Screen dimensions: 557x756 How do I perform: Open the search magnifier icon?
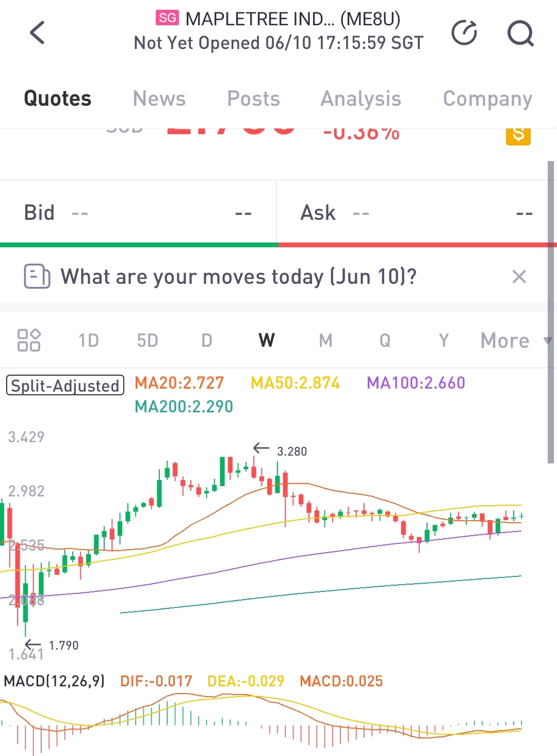coord(520,33)
